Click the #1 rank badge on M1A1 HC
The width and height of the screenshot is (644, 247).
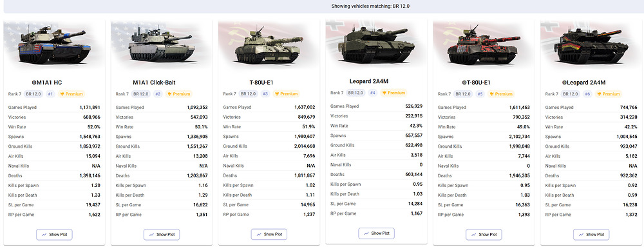(x=50, y=94)
